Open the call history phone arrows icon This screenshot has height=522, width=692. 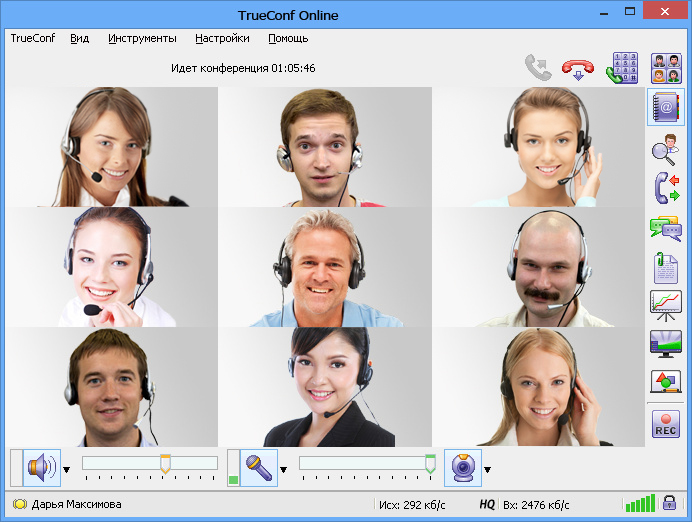point(666,188)
